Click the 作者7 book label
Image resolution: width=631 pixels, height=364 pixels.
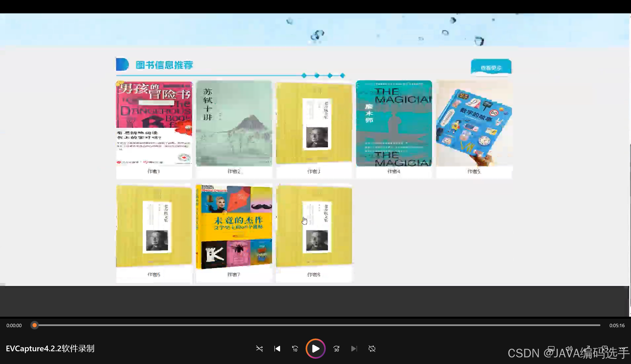point(234,274)
